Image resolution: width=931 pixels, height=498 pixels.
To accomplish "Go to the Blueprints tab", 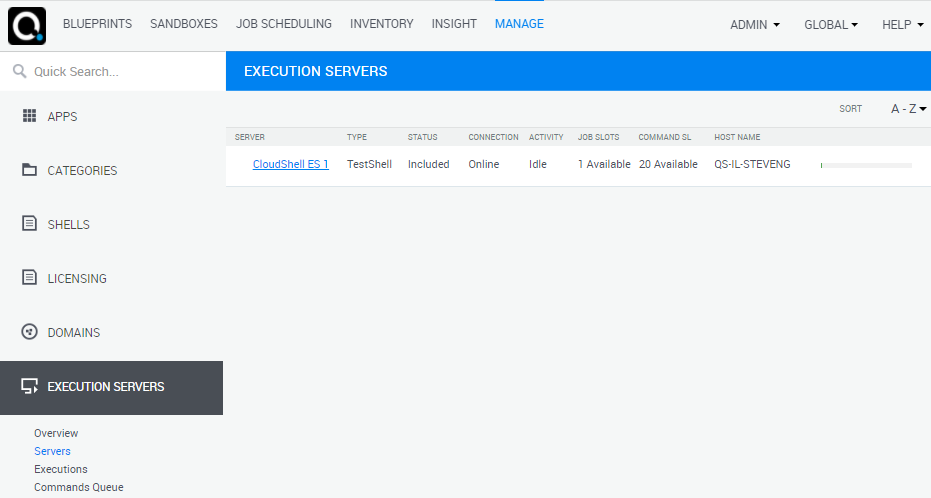I will (x=97, y=24).
